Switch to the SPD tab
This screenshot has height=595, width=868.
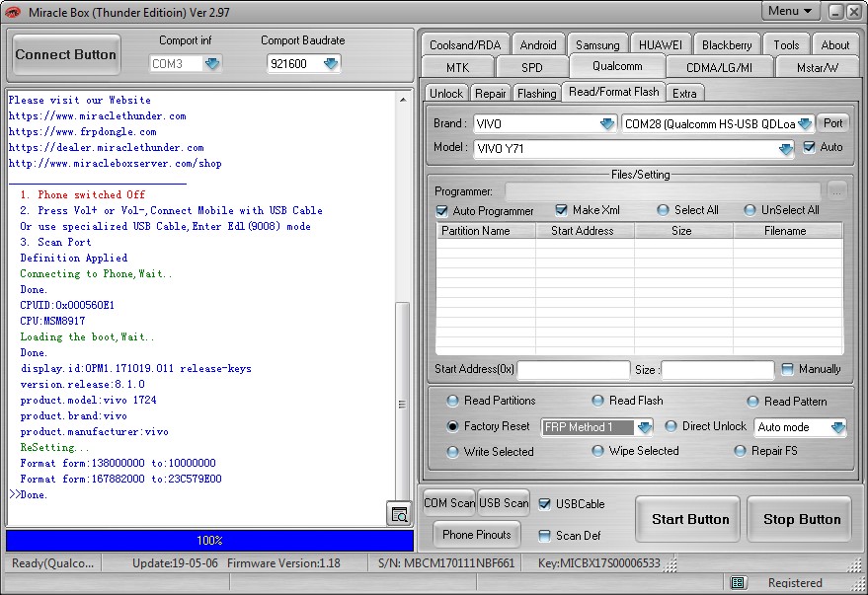532,67
